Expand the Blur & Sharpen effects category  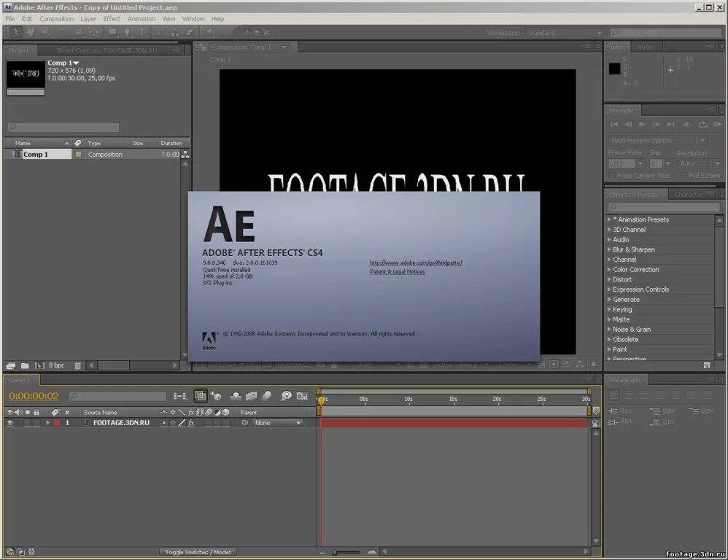(x=609, y=249)
